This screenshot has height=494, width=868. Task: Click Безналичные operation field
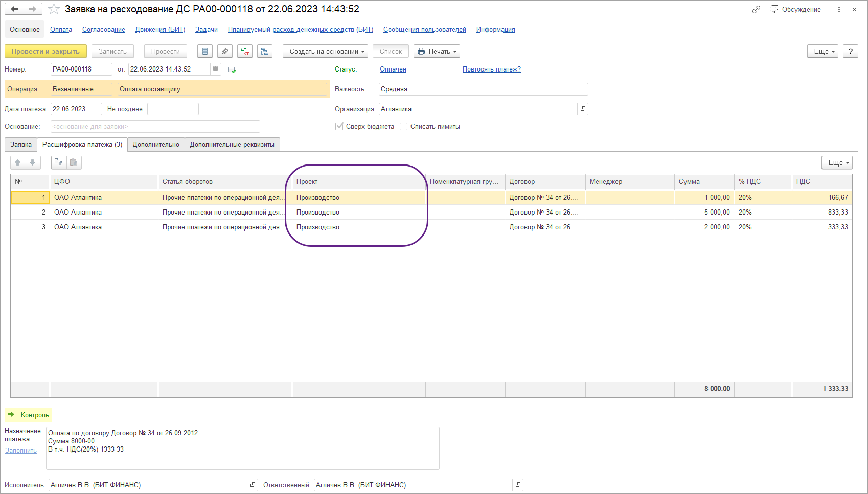tap(81, 89)
